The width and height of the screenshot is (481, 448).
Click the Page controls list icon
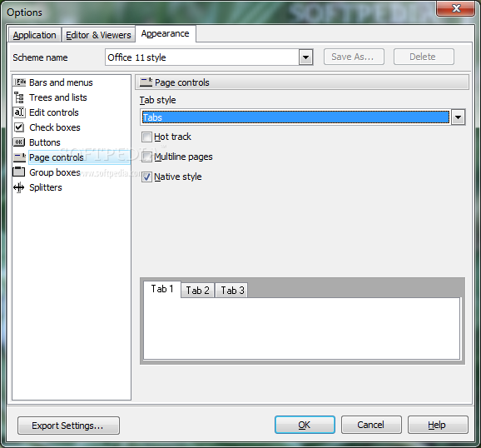coord(19,157)
